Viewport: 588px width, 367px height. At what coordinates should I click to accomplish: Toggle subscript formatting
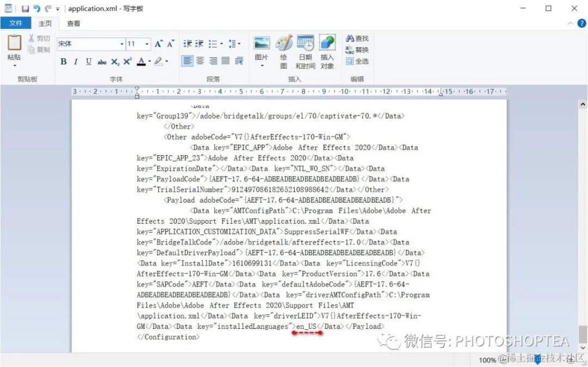(115, 62)
